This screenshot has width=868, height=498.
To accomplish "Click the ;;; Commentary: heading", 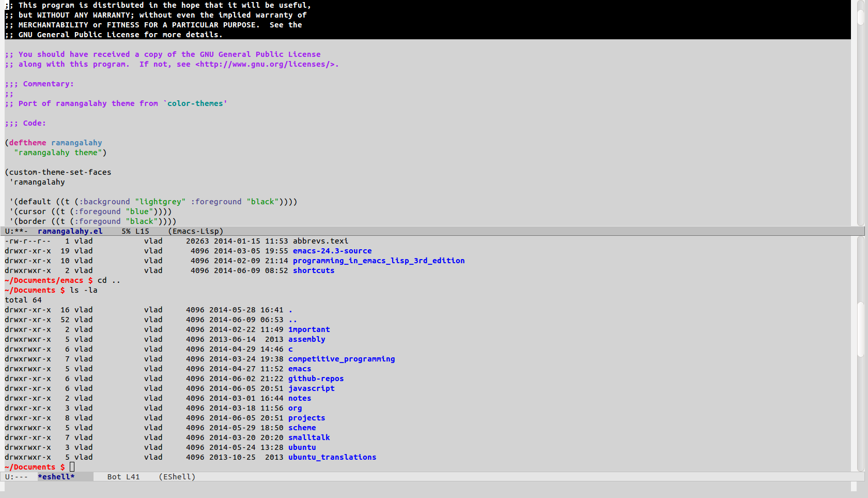I will point(39,84).
